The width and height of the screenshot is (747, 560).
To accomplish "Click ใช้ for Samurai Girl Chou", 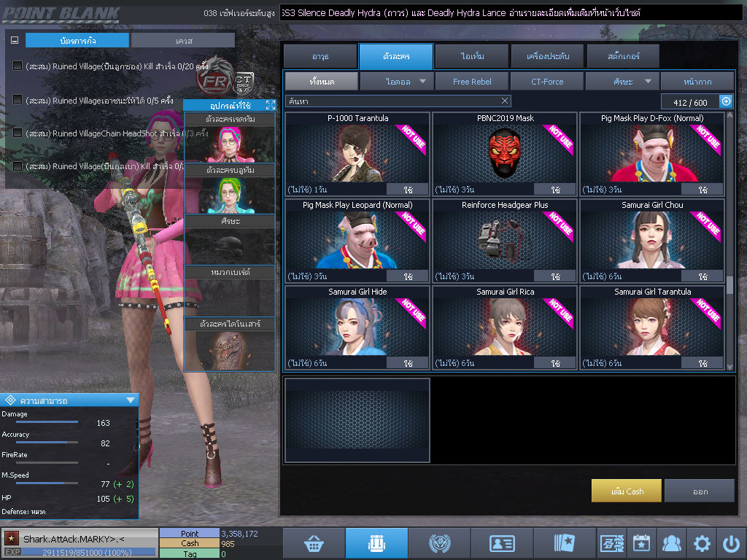I will click(x=703, y=276).
